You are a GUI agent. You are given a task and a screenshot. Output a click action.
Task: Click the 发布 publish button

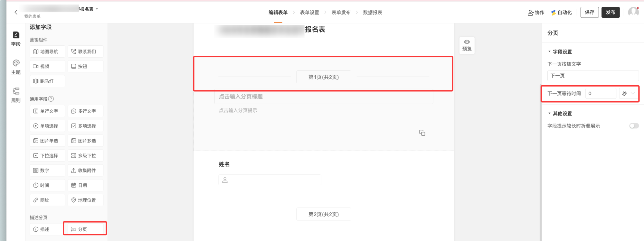pos(611,12)
